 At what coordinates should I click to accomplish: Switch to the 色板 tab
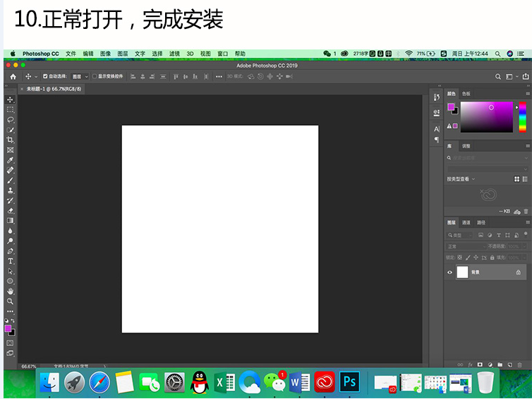(466, 93)
